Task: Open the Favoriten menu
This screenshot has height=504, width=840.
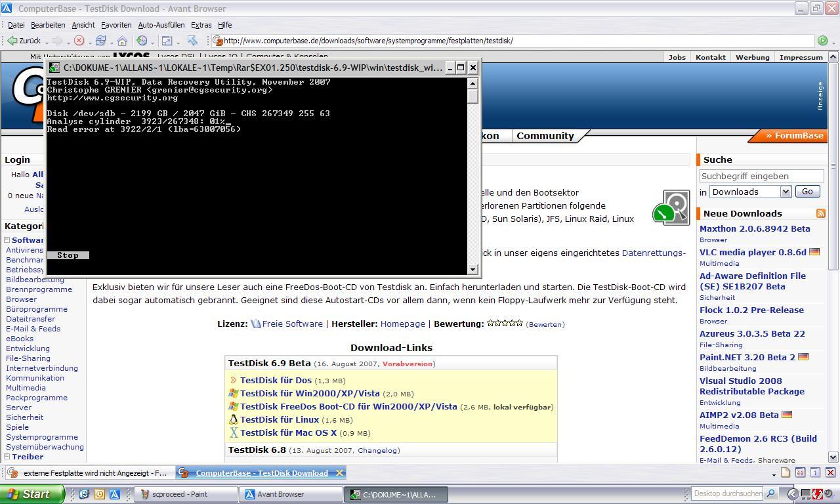Action: pos(116,25)
